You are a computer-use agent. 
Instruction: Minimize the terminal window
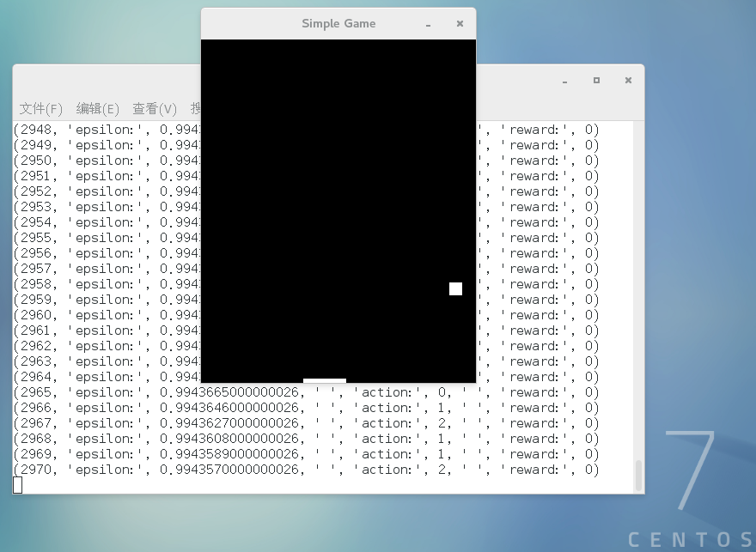tap(564, 81)
